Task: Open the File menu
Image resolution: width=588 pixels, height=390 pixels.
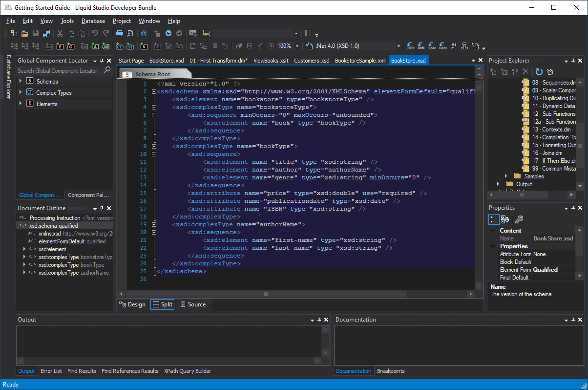Action: 11,21
